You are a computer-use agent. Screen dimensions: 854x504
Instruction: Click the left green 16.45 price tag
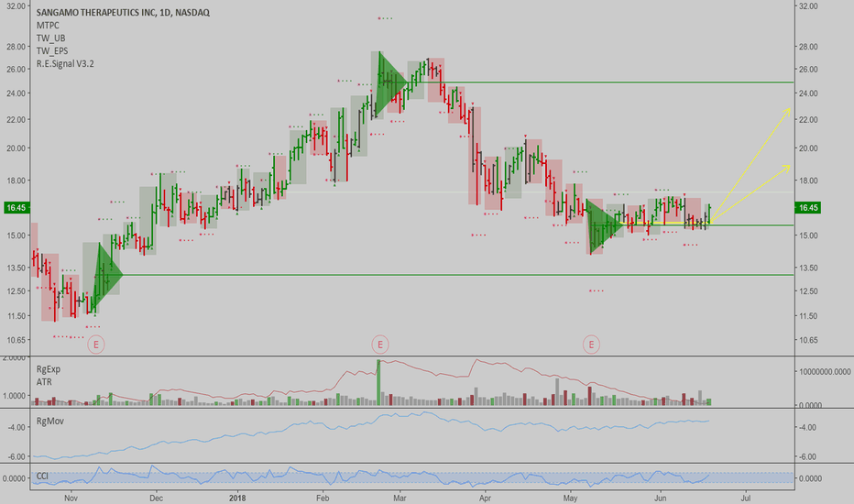[x=16, y=208]
